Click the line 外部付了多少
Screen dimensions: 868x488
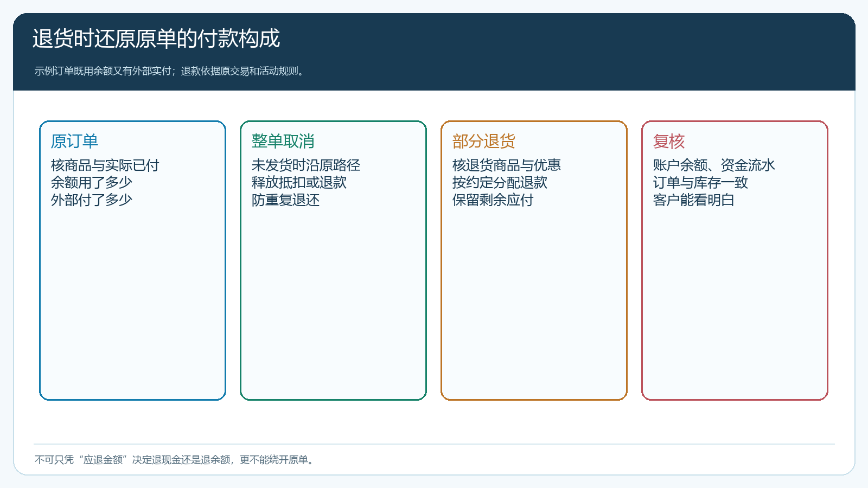tap(91, 200)
